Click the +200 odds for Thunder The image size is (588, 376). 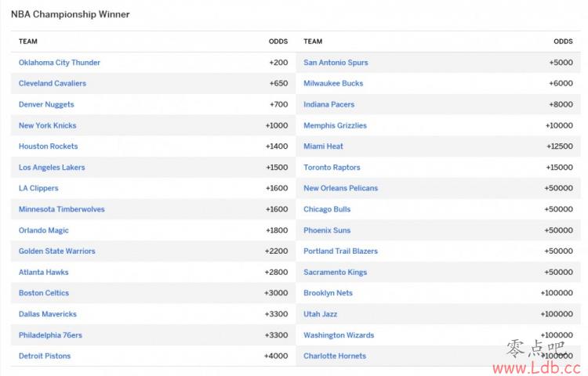[278, 63]
